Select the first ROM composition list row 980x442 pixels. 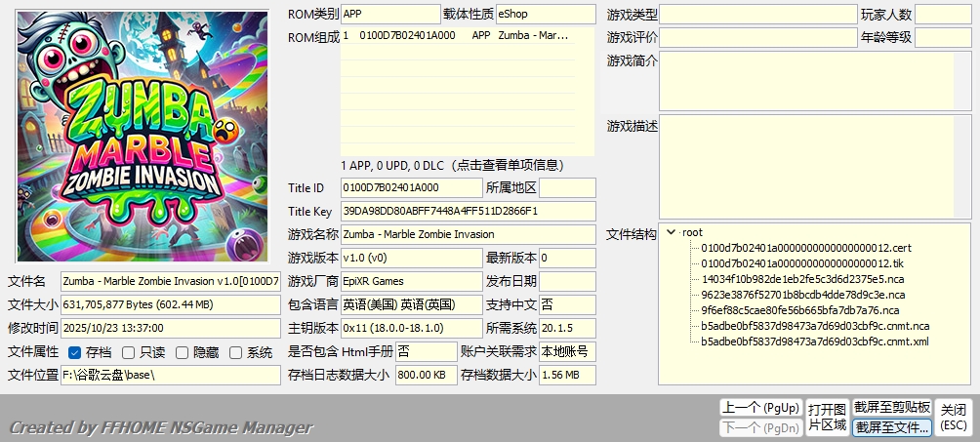pos(457,35)
